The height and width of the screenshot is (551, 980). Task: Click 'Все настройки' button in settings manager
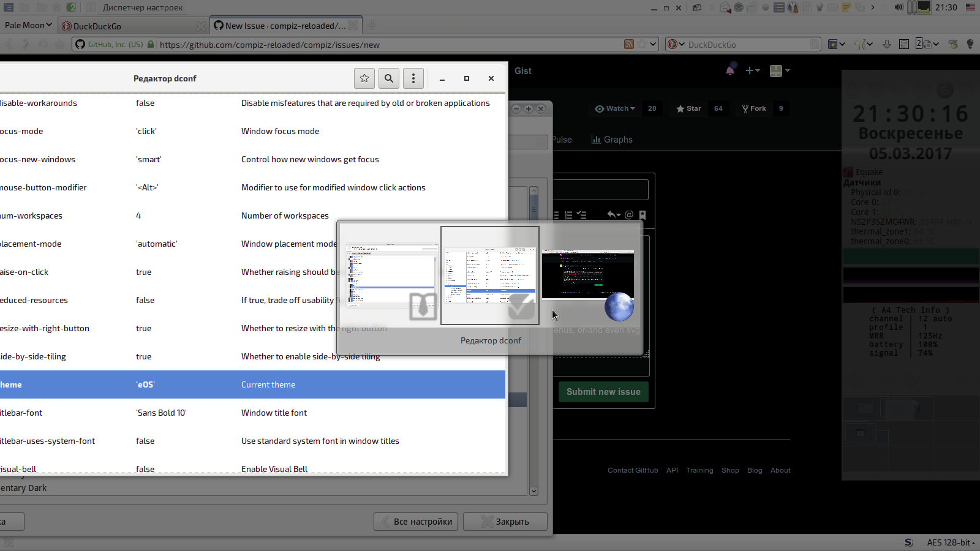click(416, 522)
